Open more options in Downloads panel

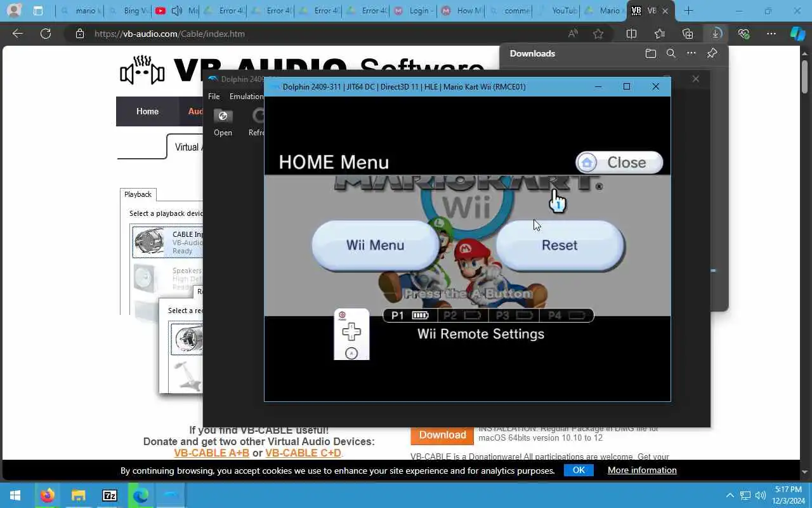point(691,53)
